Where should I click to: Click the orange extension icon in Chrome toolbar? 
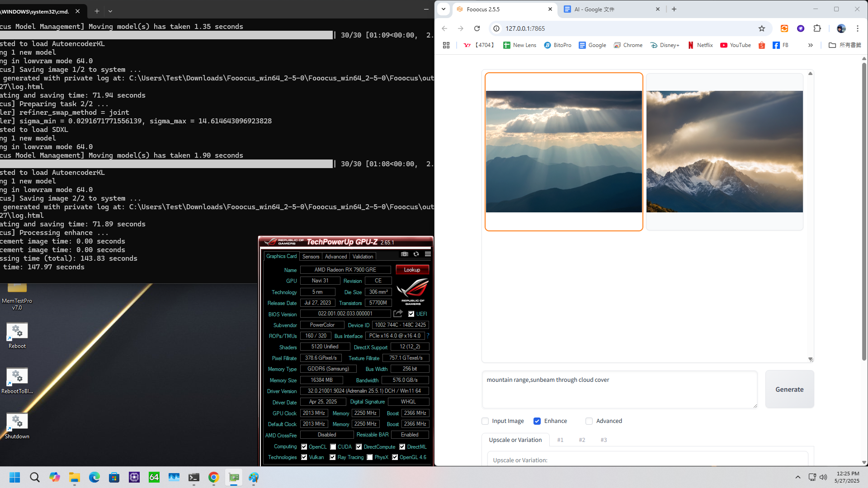pos(784,28)
